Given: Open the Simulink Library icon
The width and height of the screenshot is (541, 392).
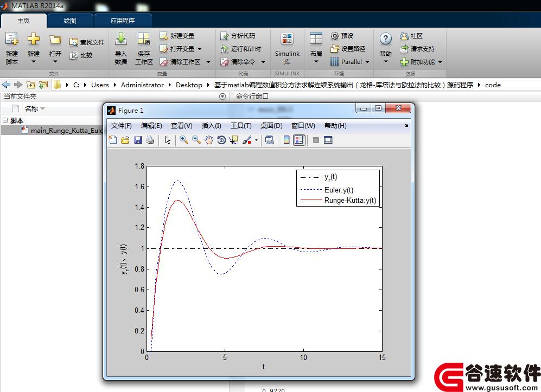Looking at the screenshot, I should click(287, 39).
